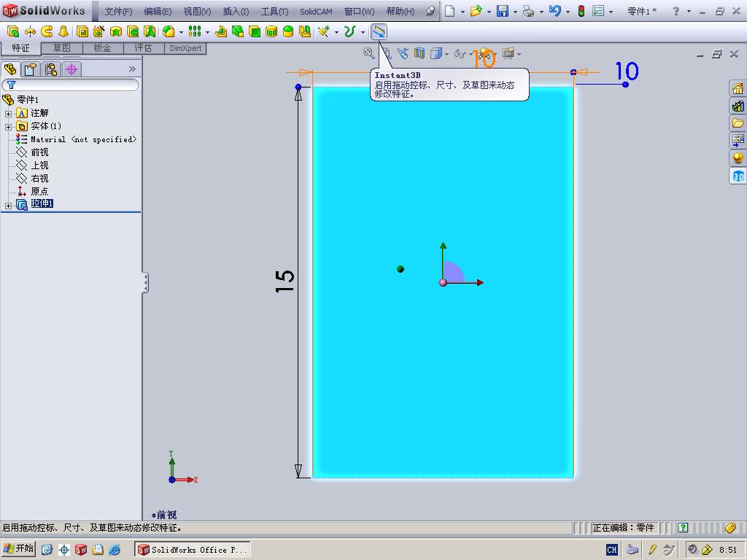Click the Print icon
This screenshot has height=560, width=747.
tap(528, 11)
